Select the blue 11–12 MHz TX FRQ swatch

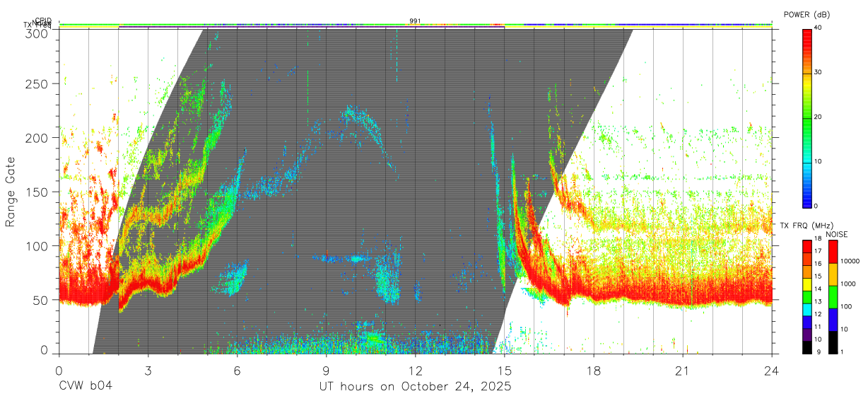tap(808, 322)
